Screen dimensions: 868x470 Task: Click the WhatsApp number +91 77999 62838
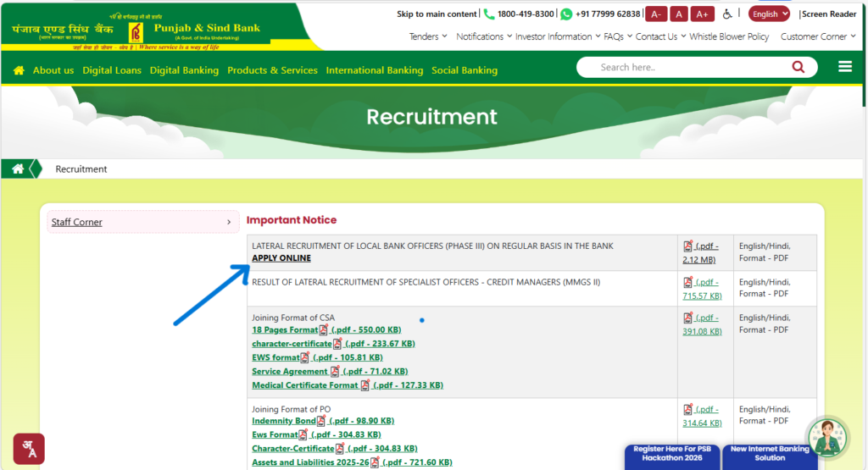[x=608, y=14]
